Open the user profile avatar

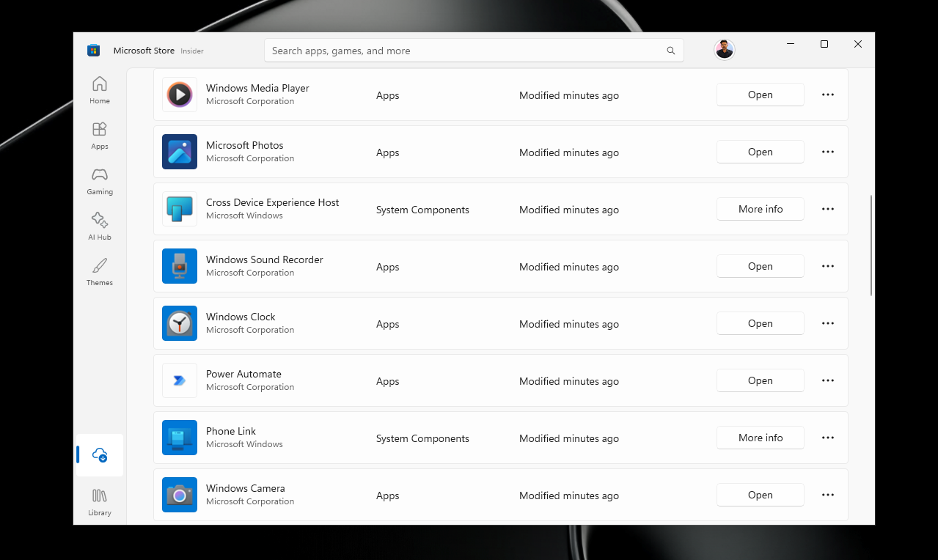(724, 50)
